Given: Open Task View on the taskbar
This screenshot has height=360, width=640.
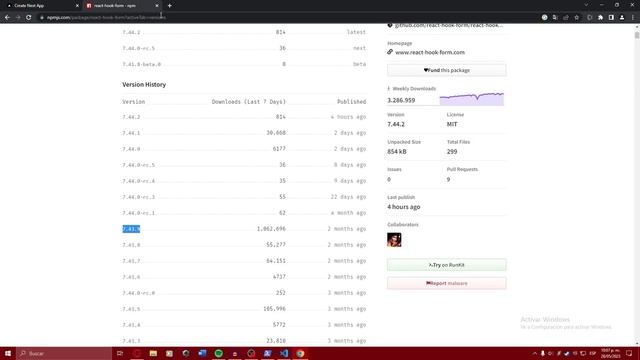Looking at the screenshot, I should pos(120,353).
